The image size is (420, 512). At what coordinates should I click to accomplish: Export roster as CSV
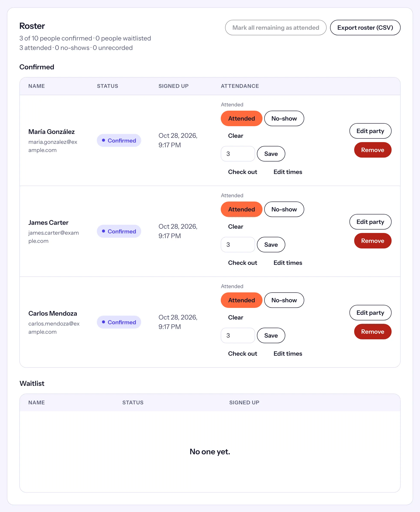coord(365,28)
